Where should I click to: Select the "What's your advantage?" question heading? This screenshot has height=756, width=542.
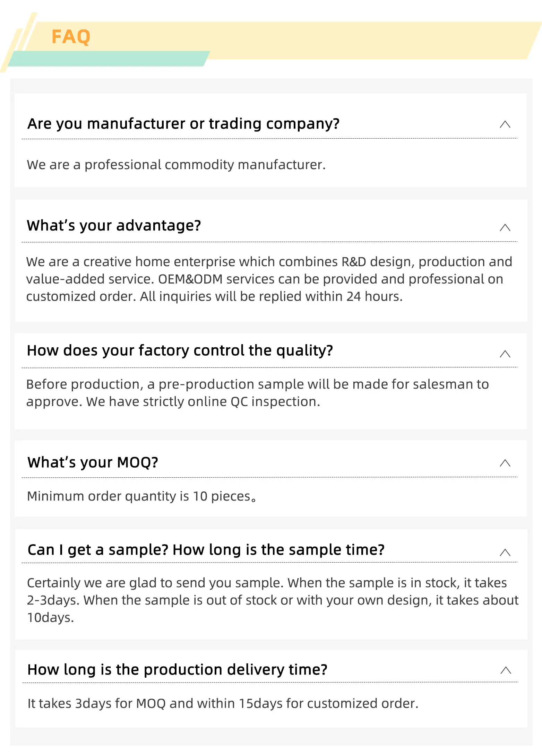pos(114,226)
